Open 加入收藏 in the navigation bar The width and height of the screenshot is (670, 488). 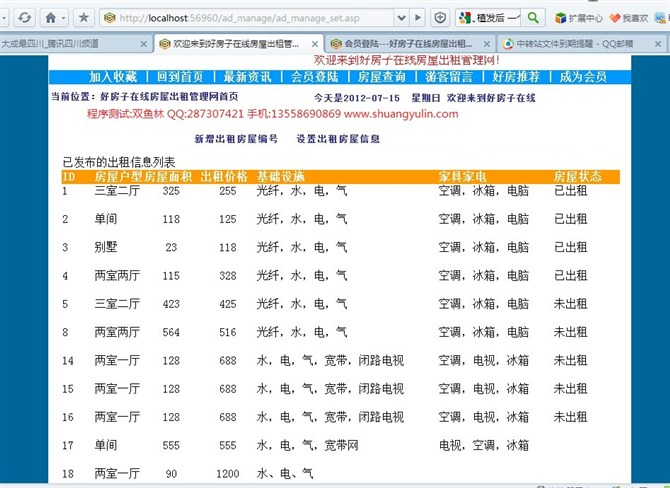point(112,77)
